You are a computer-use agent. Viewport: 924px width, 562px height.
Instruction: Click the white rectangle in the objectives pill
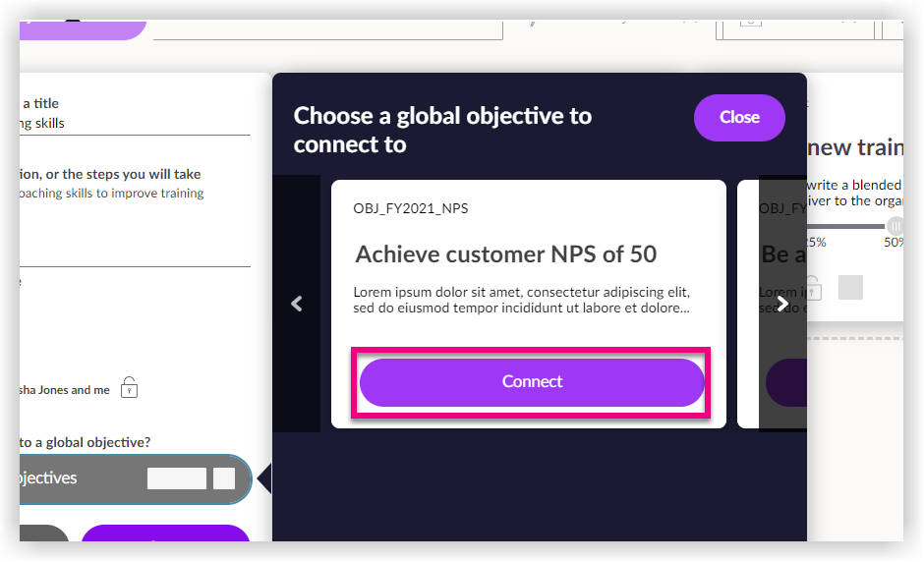click(x=177, y=478)
